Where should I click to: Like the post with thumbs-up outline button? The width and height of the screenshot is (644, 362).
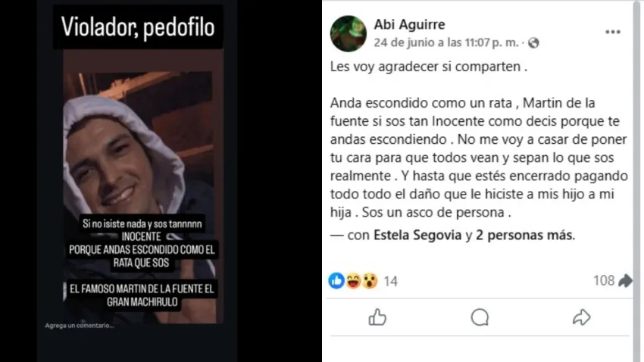(x=377, y=317)
